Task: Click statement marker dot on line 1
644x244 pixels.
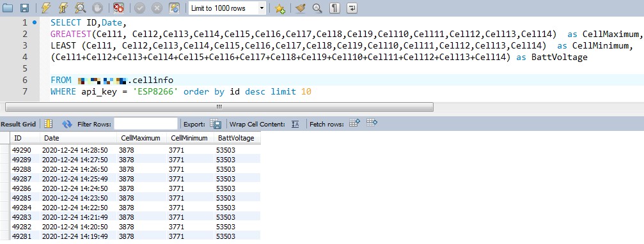Action: (x=34, y=22)
